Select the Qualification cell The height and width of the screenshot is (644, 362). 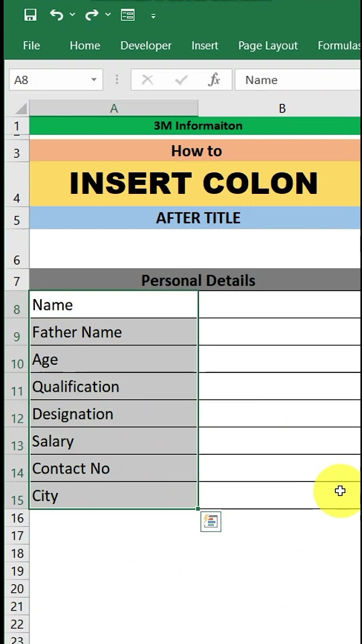tap(114, 386)
